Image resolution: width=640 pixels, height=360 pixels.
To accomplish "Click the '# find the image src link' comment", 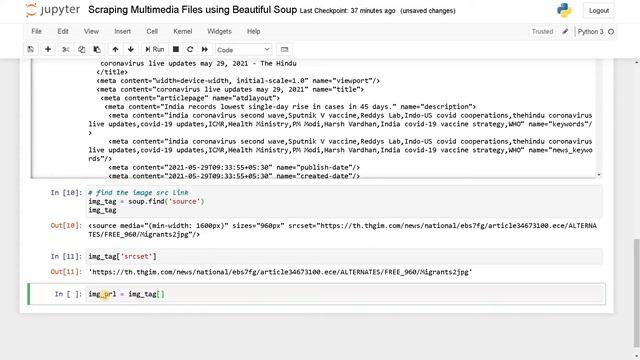I will click(138, 193).
